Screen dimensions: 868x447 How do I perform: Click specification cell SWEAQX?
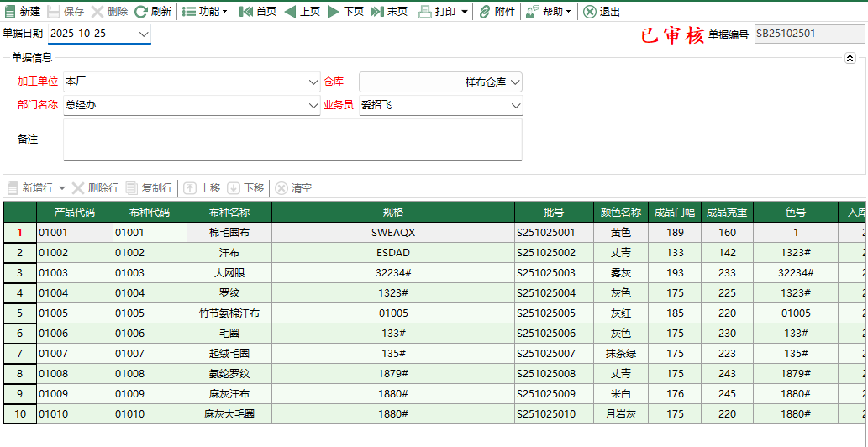[393, 233]
